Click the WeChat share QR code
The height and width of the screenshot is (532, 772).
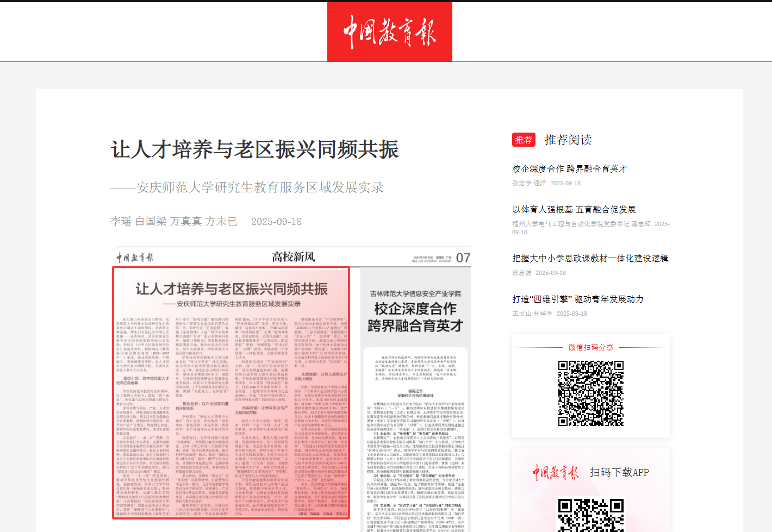coord(590,393)
